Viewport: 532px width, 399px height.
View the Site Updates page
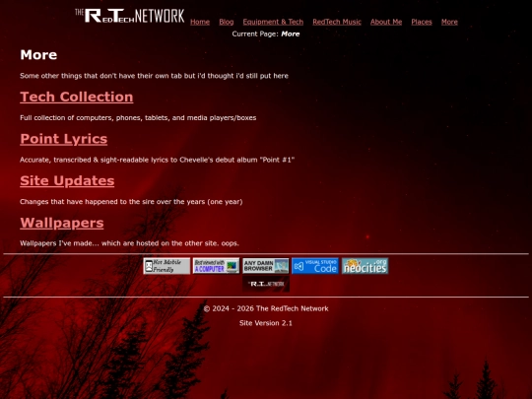point(67,181)
